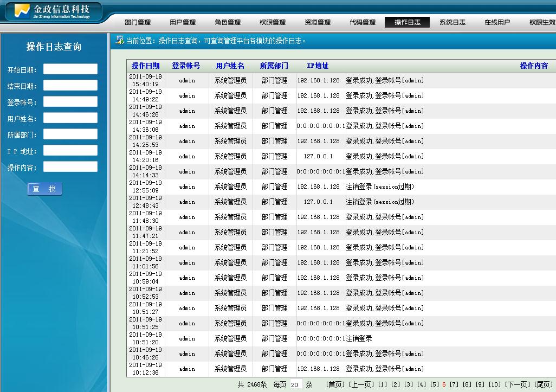Sort by the 操作日期 column header
The image size is (556, 392).
(145, 66)
